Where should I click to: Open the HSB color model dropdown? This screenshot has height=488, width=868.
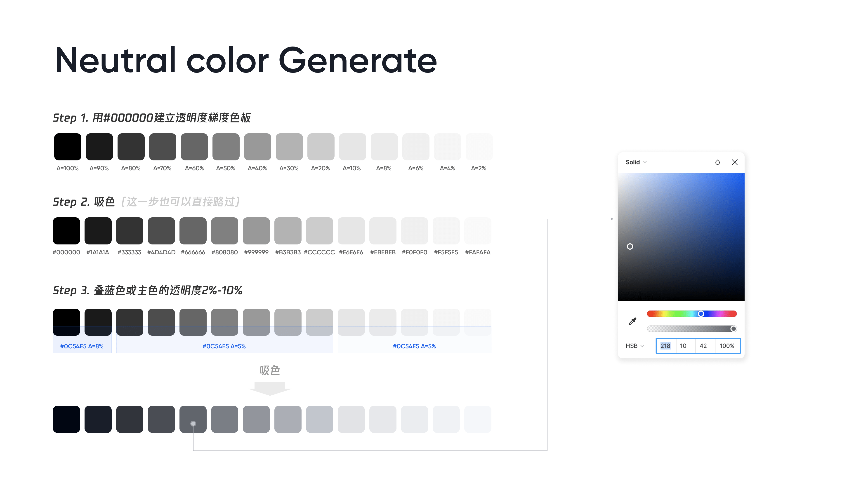click(634, 346)
